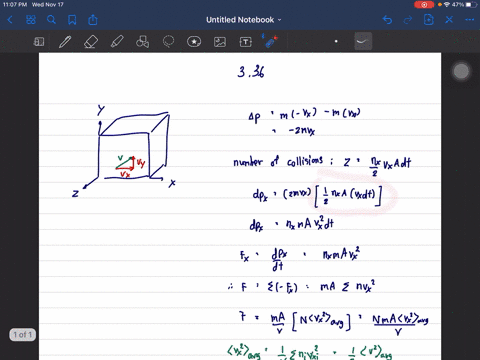The image size is (480, 360).
Task: Open the Elements sticker tool
Action: click(x=194, y=42)
